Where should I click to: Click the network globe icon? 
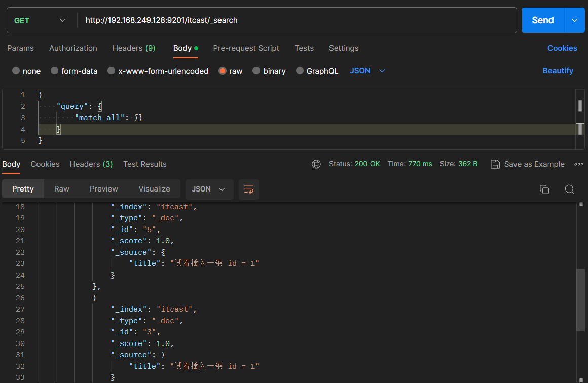pos(316,164)
